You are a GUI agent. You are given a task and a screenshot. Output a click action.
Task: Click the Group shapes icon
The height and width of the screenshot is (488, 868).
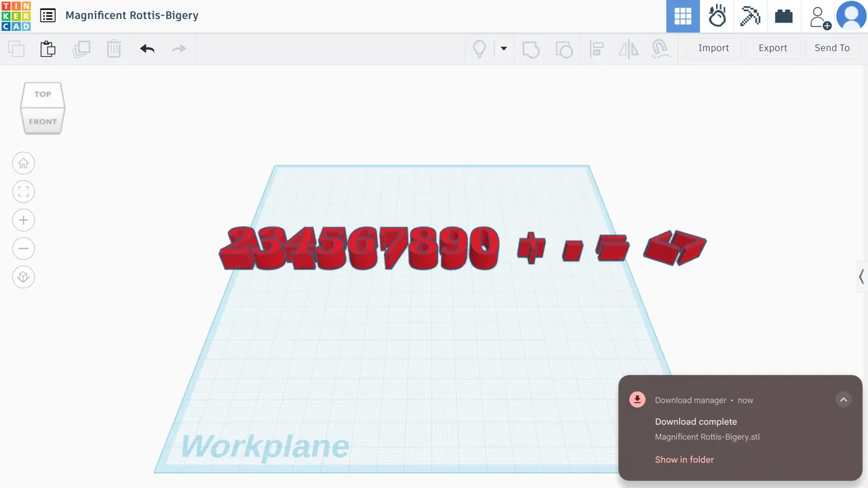(531, 49)
